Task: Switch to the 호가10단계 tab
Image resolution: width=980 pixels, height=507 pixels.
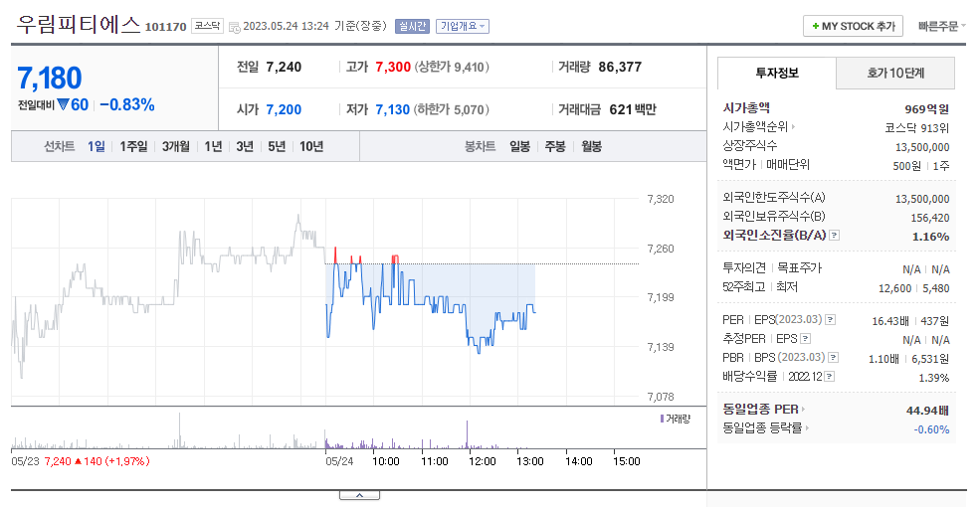Action: pyautogui.click(x=895, y=73)
